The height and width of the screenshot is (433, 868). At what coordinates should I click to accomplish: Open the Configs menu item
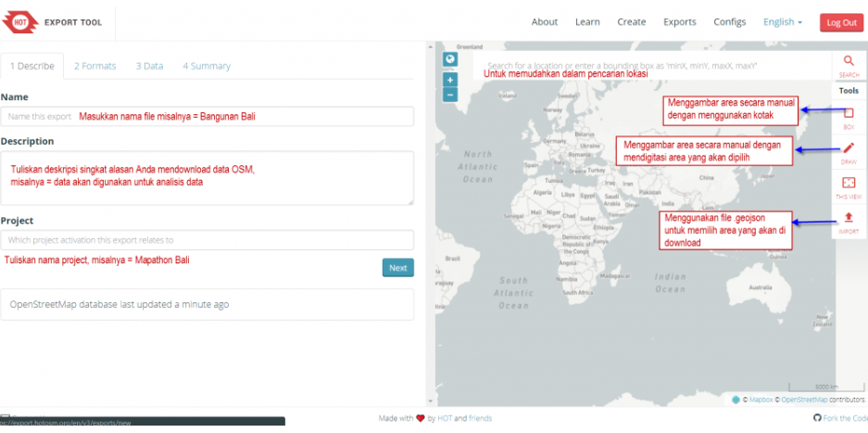[729, 22]
